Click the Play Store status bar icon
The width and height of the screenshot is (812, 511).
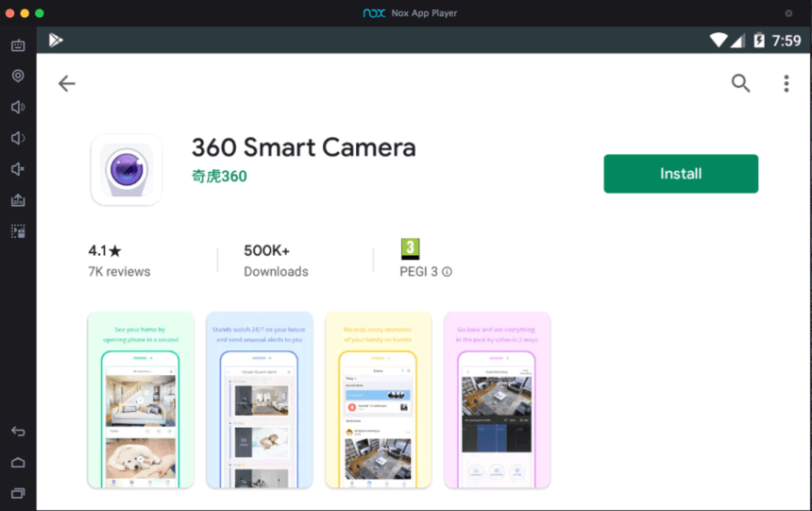56,40
